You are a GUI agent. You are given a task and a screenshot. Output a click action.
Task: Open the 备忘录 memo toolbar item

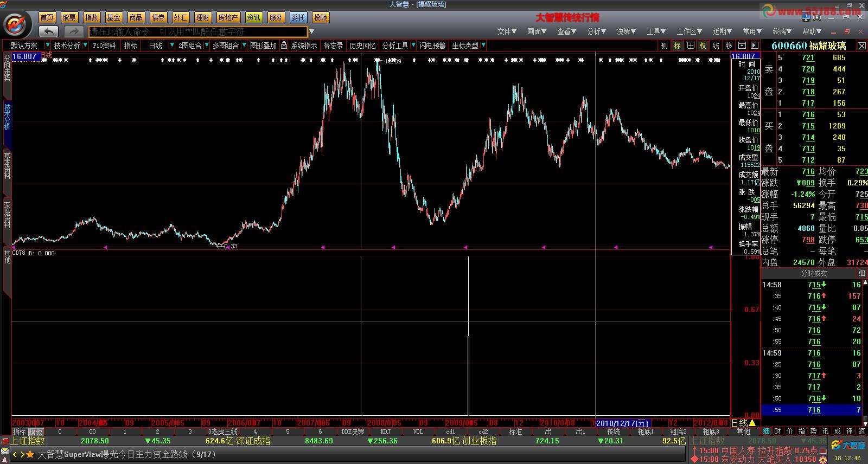[333, 46]
